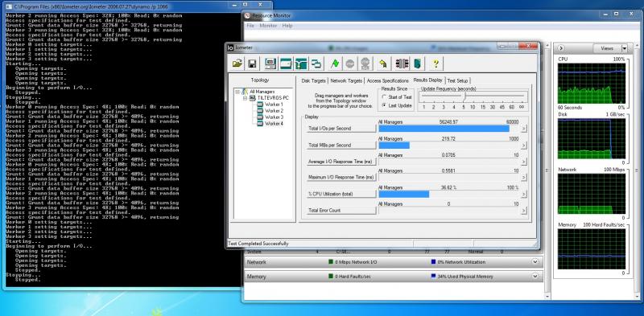Select Worker 3 in Topology
Screen dimensions: 644x316
point(274,117)
